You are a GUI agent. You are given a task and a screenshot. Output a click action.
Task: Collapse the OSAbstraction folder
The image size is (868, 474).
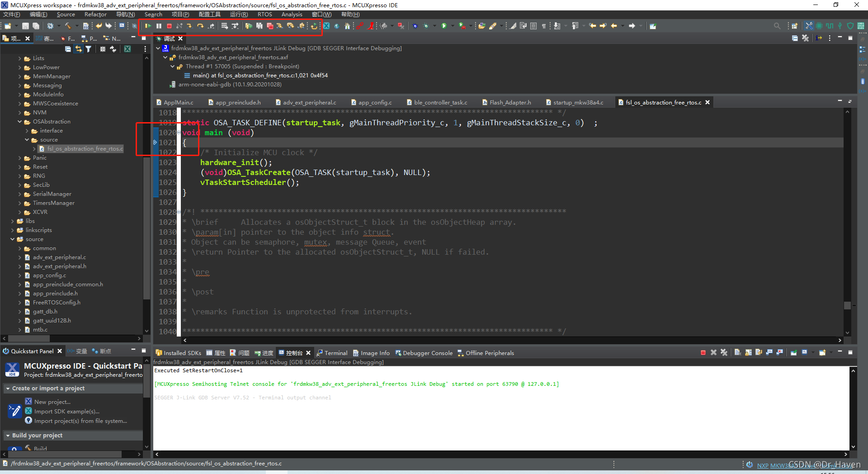tap(20, 122)
